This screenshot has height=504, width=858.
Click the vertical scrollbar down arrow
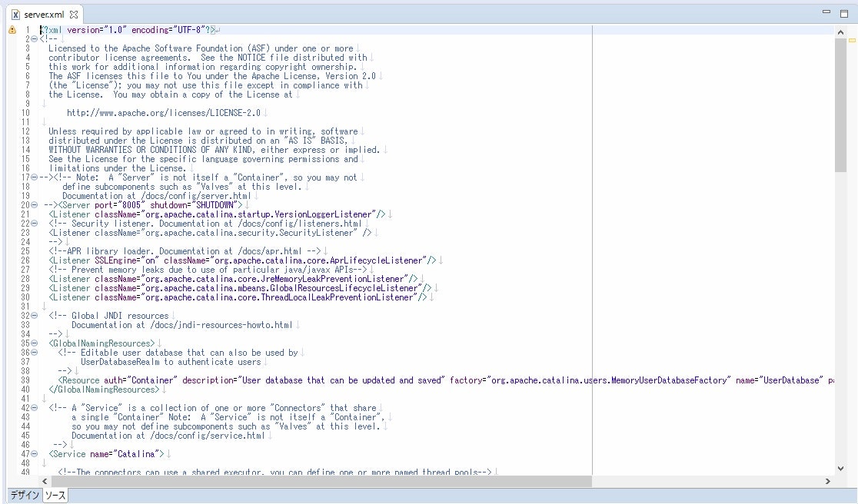coord(840,469)
